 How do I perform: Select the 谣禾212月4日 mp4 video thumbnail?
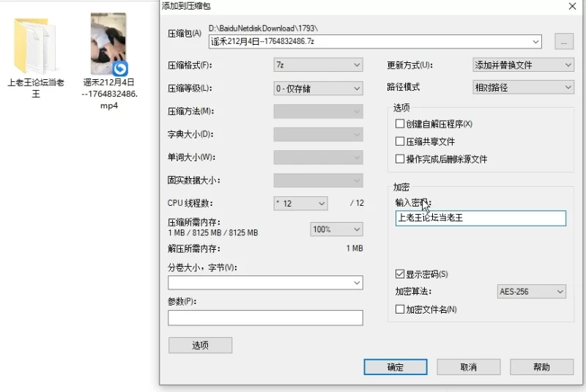click(x=108, y=44)
